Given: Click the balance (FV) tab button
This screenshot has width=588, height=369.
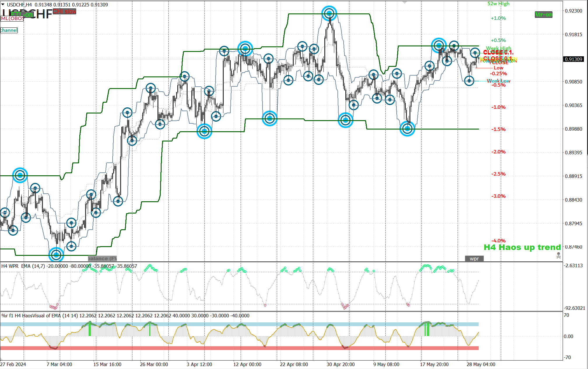Looking at the screenshot, I should [x=102, y=258].
